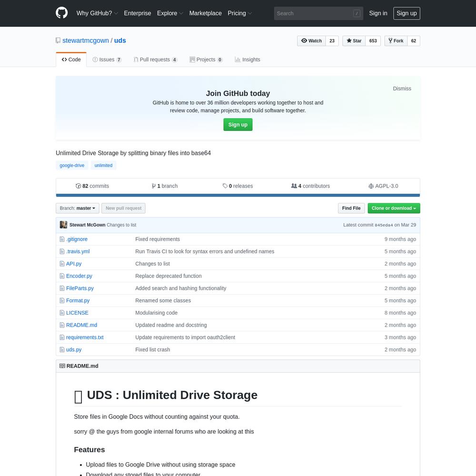
Task: Click the 'Changes to list' latest commit message
Action: 121,225
